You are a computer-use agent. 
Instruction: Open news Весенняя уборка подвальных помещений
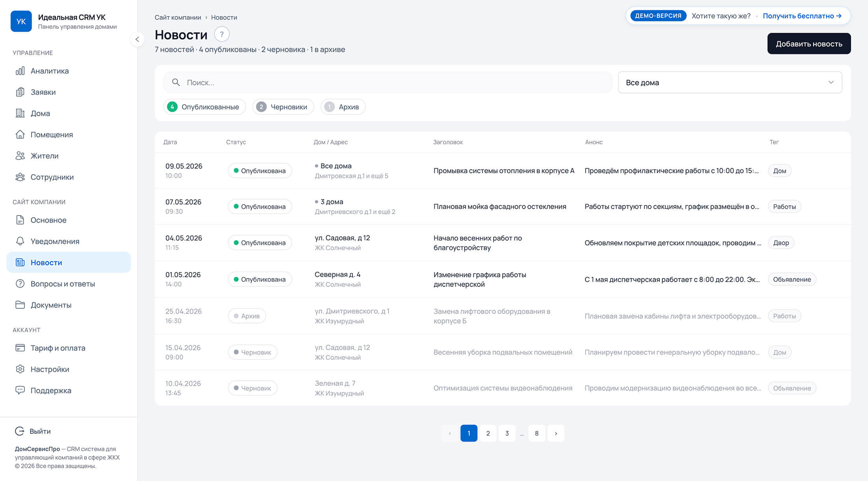click(503, 352)
